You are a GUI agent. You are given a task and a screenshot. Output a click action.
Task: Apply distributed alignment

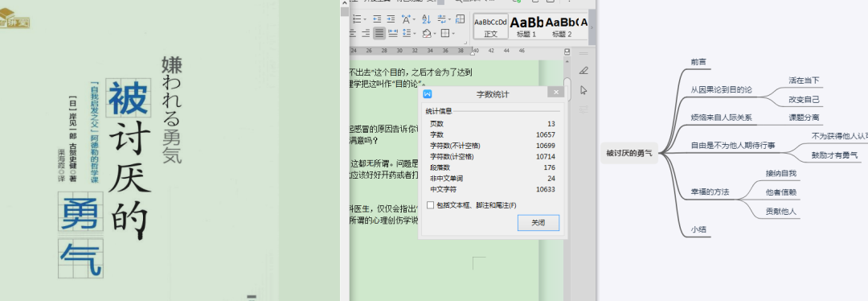click(x=393, y=33)
